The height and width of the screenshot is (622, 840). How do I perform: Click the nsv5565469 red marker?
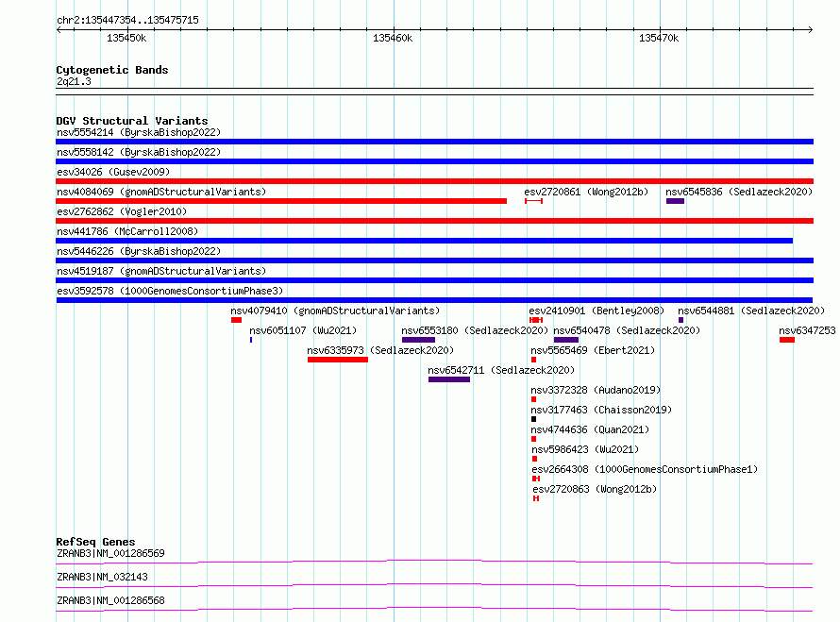click(x=533, y=360)
